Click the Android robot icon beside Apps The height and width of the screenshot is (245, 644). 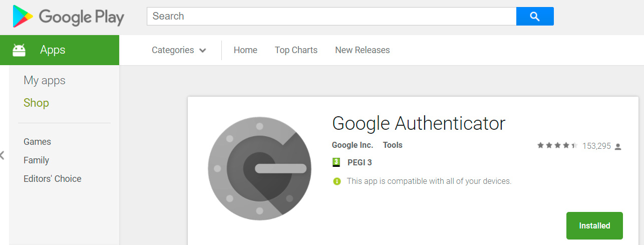click(19, 50)
